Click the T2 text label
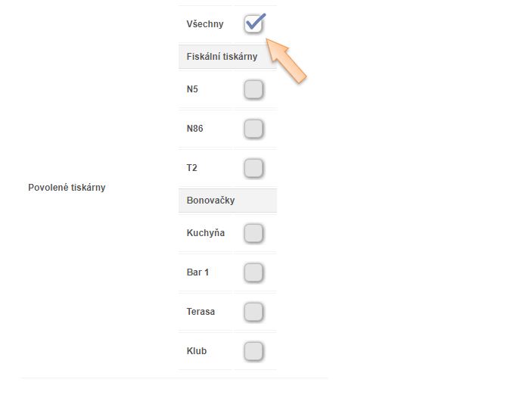The width and height of the screenshot is (507, 420). point(192,168)
